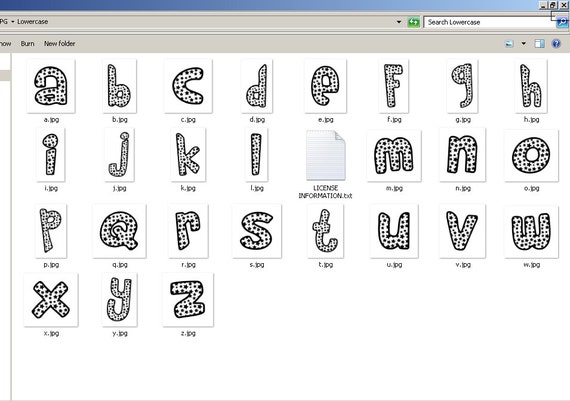The height and width of the screenshot is (401, 570).
Task: Select the LICENSE INFORMATION.txt file icon
Action: (x=325, y=155)
